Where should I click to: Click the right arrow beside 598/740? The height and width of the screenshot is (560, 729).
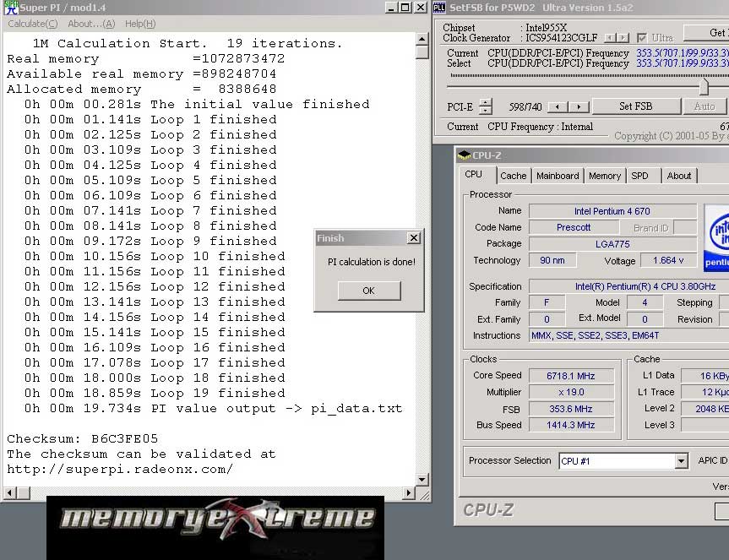click(x=579, y=107)
